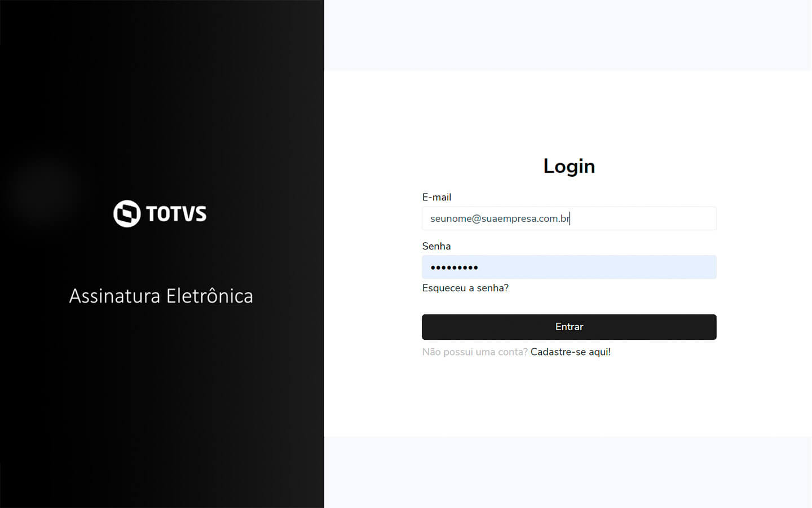Focus the Senha password field
Viewport: 812px width, 508px height.
pos(569,267)
